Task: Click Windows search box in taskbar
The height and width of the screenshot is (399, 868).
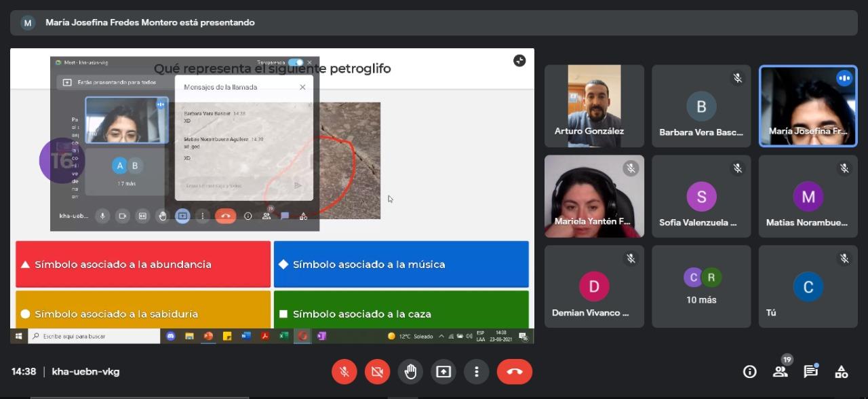Action: pyautogui.click(x=94, y=336)
